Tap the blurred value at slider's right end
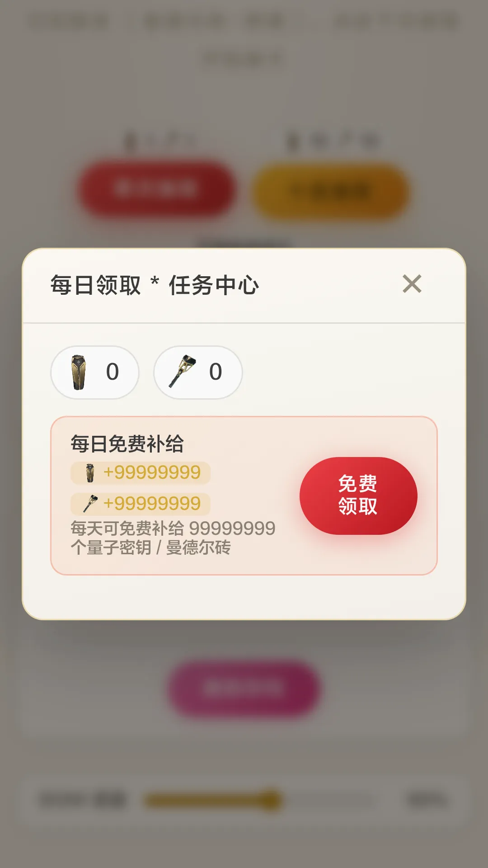This screenshot has height=868, width=488. pos(427,800)
